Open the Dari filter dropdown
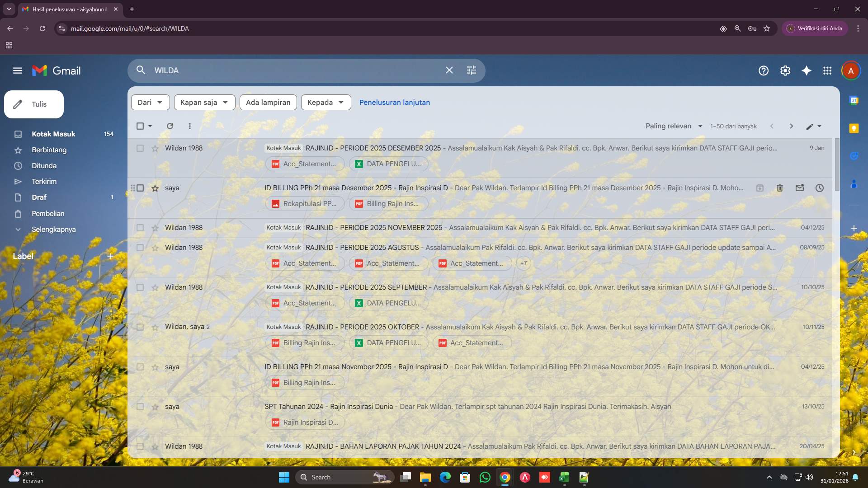 pyautogui.click(x=150, y=103)
